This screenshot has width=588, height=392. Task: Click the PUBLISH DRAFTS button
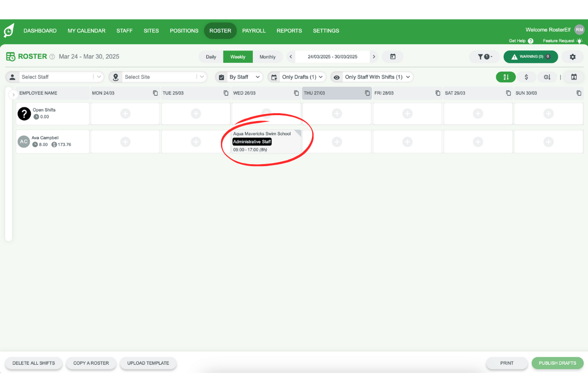pos(558,363)
